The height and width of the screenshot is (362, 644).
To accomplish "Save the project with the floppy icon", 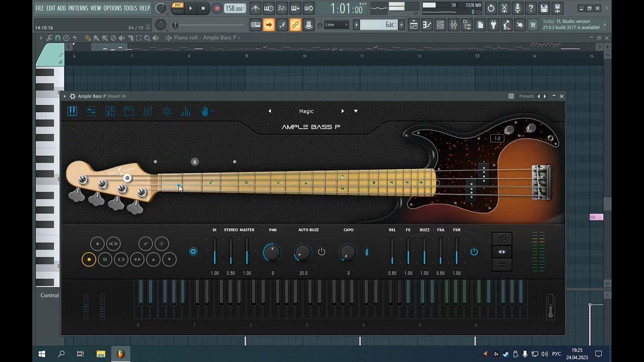I will coord(544,8).
